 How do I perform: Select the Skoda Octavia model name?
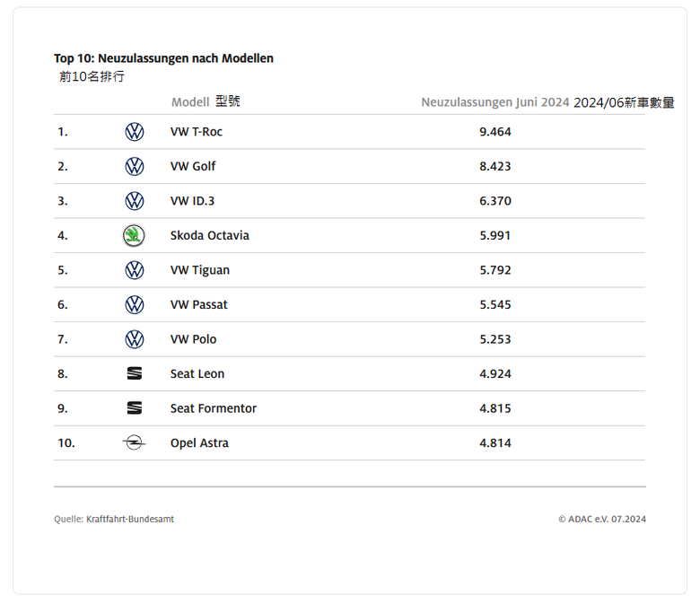coord(209,236)
